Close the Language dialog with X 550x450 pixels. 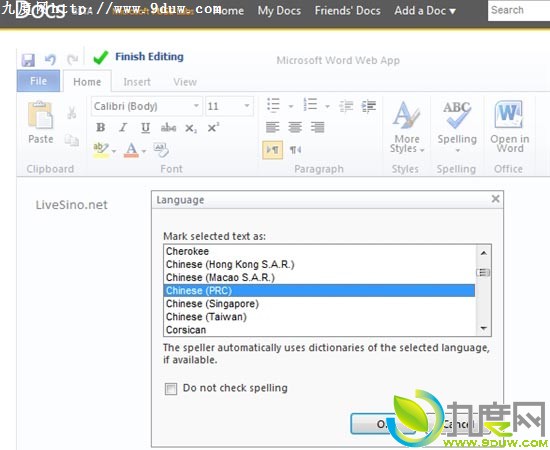pyautogui.click(x=495, y=199)
